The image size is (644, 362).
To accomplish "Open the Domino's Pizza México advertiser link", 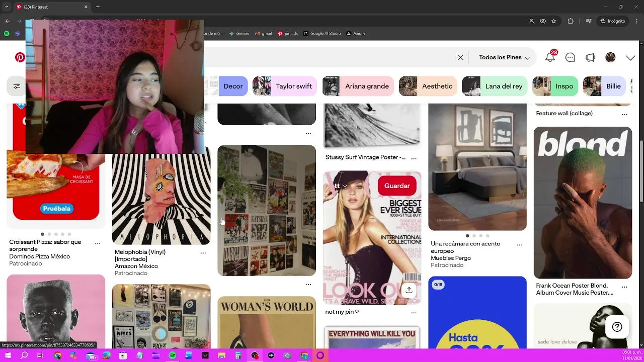I will pyautogui.click(x=40, y=256).
